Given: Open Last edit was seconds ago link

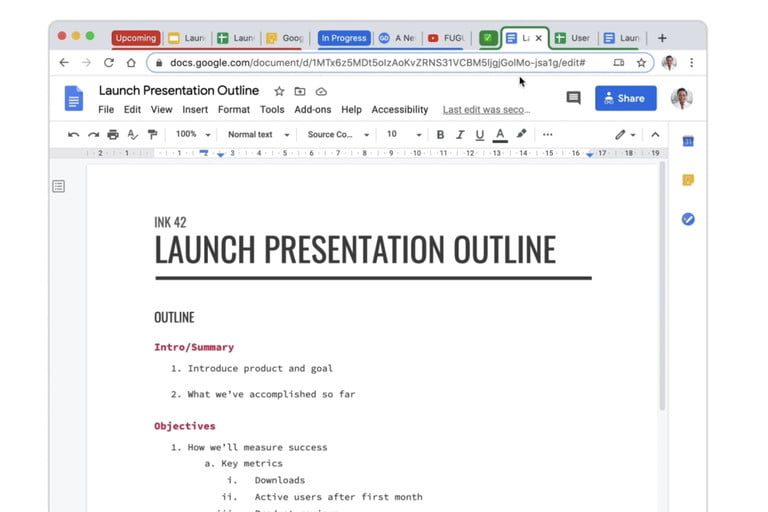Looking at the screenshot, I should point(486,110).
